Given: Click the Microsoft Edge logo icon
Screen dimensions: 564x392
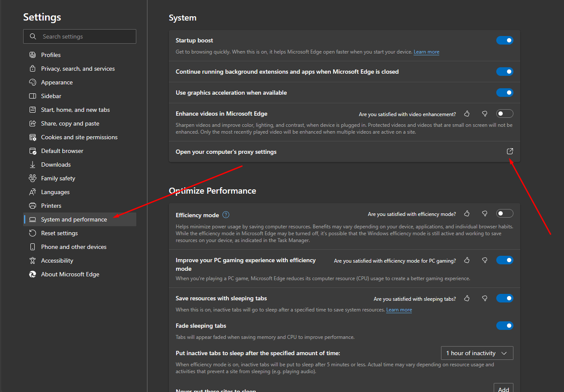Looking at the screenshot, I should click(33, 274).
